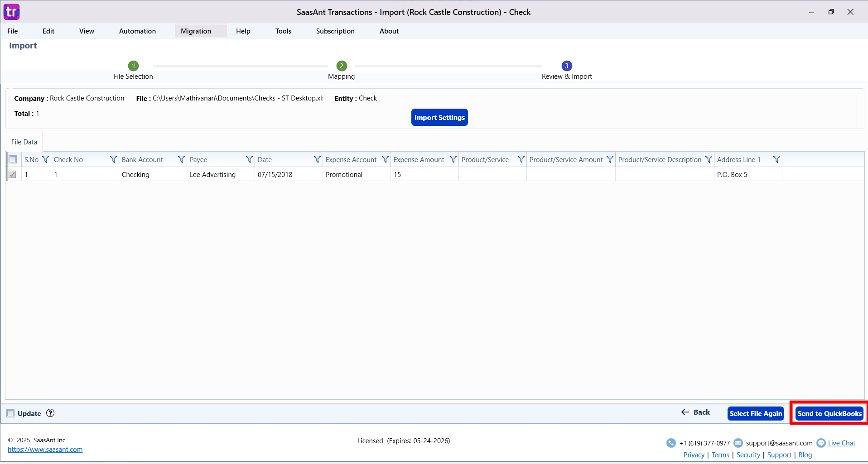Screen dimensions: 868x464
Task: Open the Support link
Action: [x=779, y=455]
